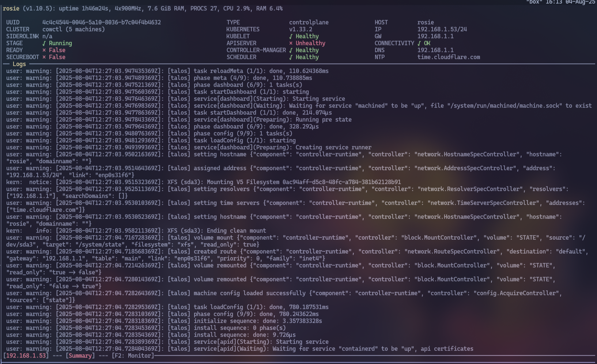Open the F2: Monitor tab

point(133,356)
